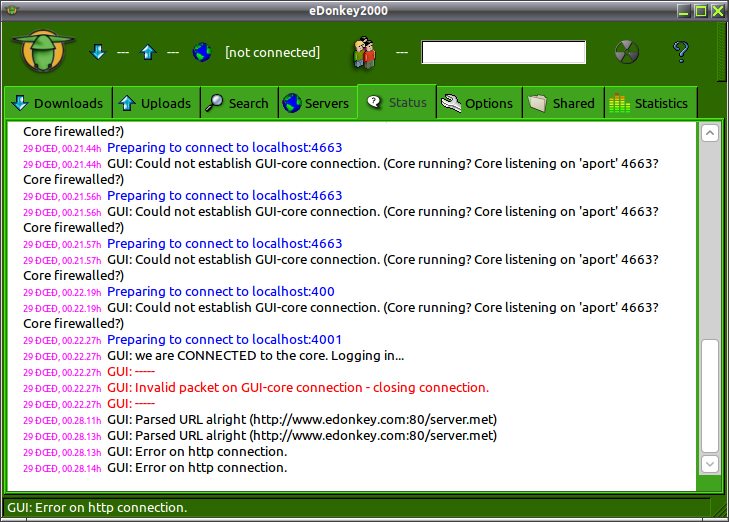
Task: Click the globe connection status icon
Action: coord(202,52)
